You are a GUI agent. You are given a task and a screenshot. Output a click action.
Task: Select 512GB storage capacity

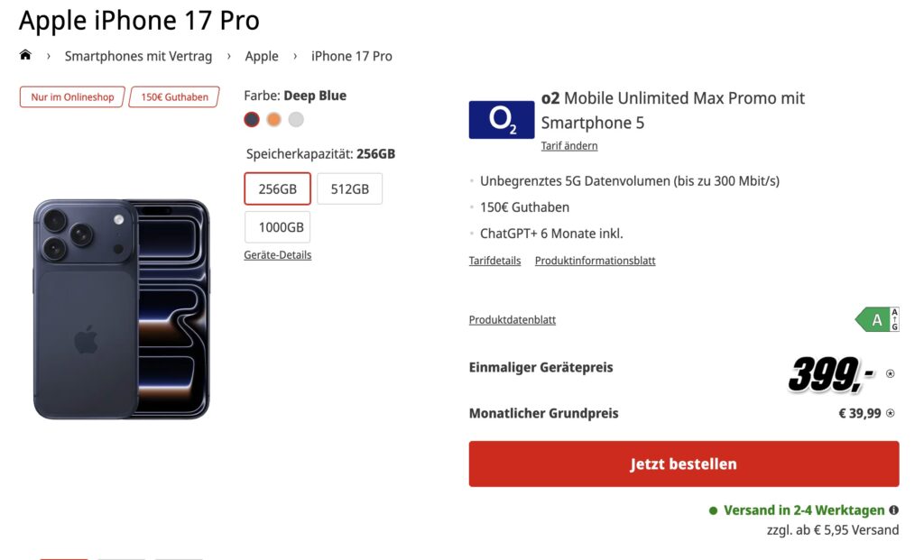[x=349, y=189]
